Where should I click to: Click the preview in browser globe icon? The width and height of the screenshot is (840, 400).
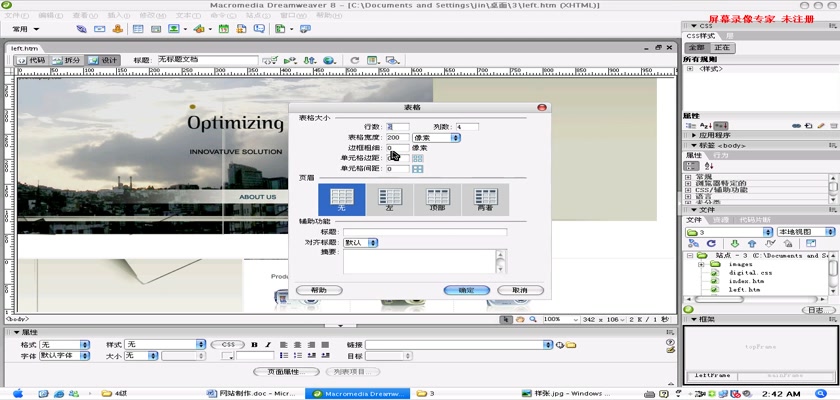coord(329,61)
